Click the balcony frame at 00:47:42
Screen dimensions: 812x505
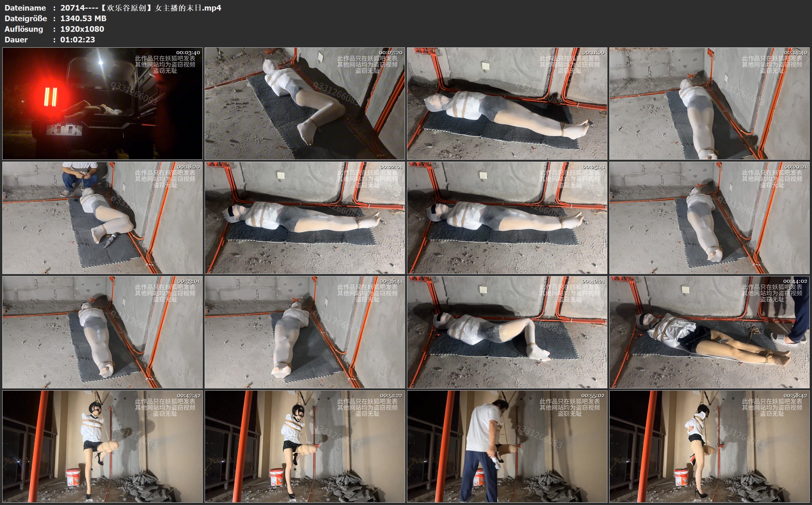pyautogui.click(x=102, y=446)
